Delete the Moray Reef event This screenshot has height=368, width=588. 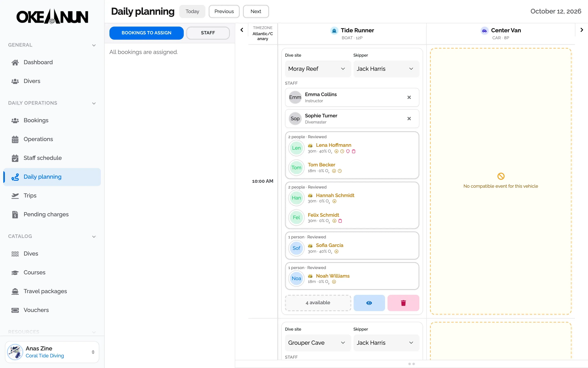403,303
